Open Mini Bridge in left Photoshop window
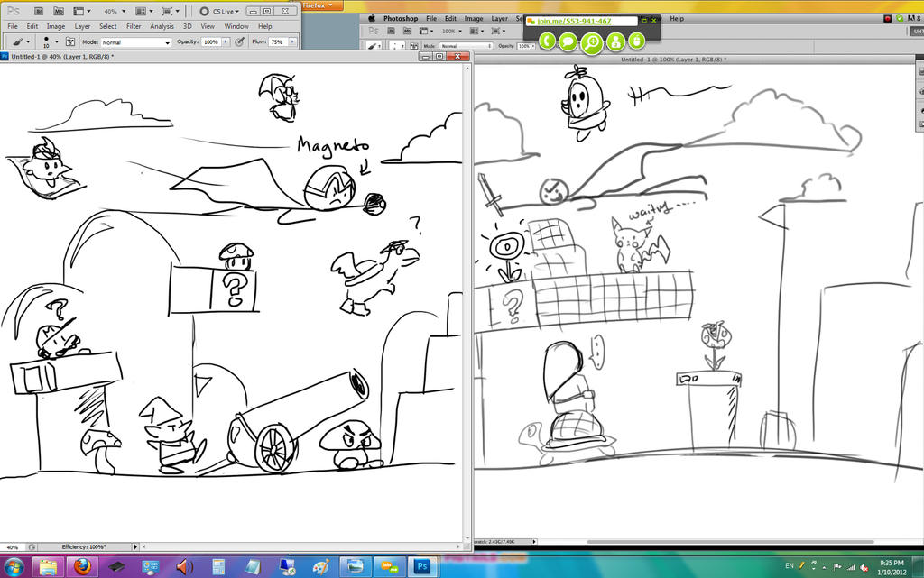 (59, 11)
